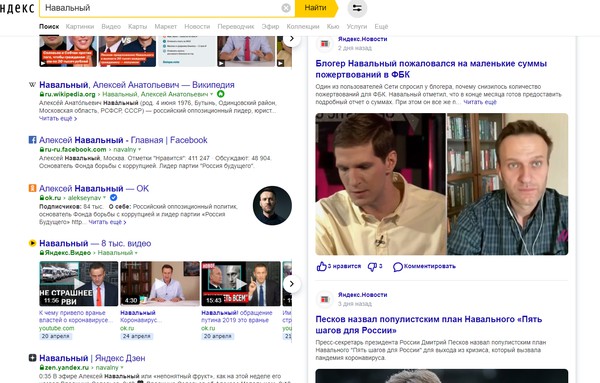Advance the top image carousel with the right arrow
600x383 pixels.
[x=292, y=39]
